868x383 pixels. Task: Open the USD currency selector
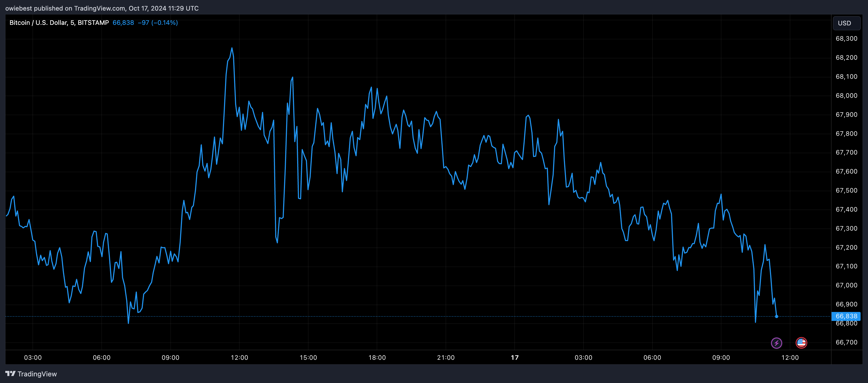click(846, 23)
